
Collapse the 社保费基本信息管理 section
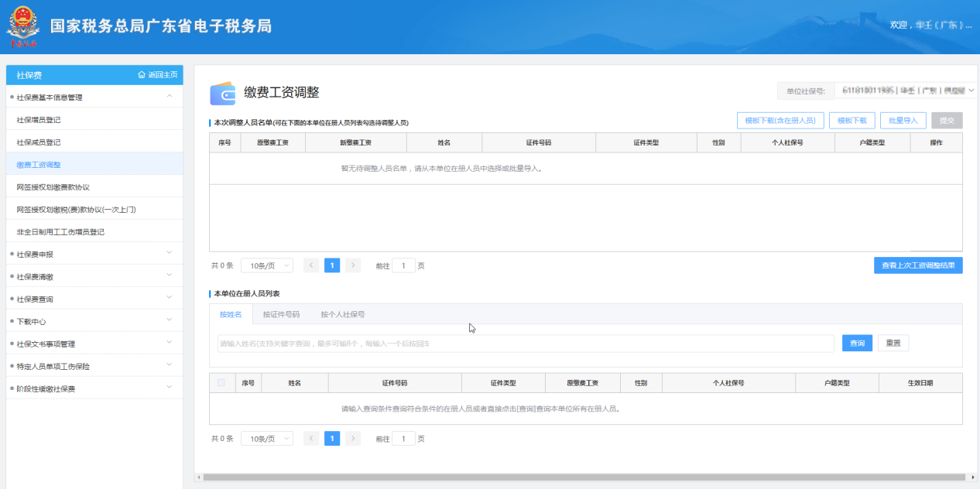click(x=170, y=97)
